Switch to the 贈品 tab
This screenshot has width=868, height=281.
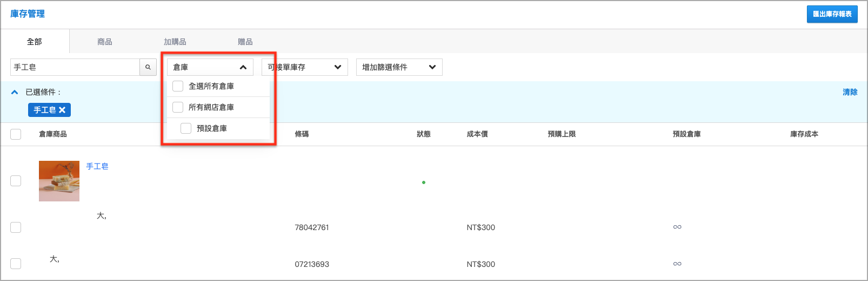click(245, 42)
